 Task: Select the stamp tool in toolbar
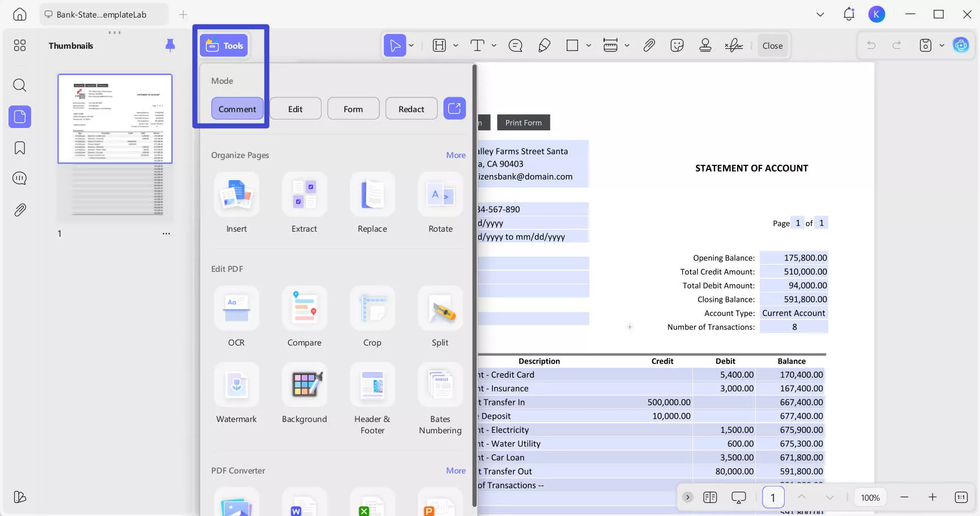[705, 45]
